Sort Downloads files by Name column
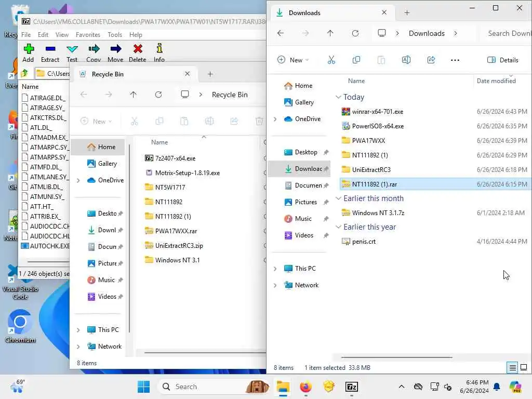 (x=356, y=81)
